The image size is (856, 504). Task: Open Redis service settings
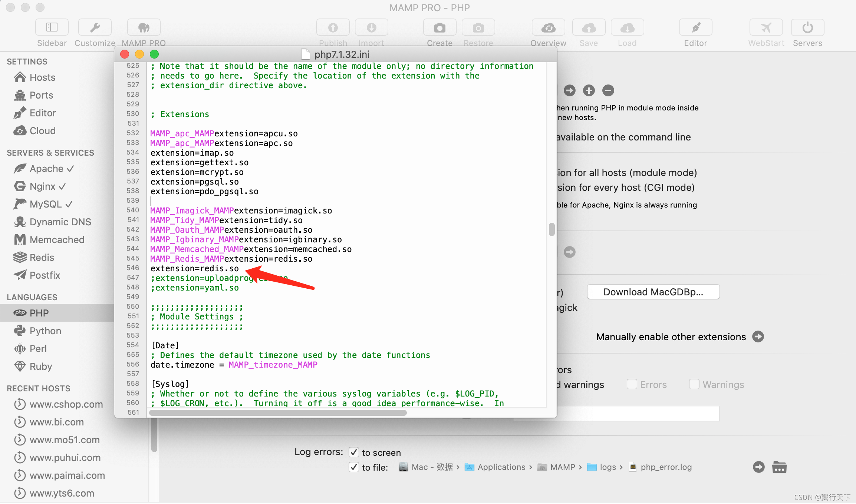(x=42, y=258)
